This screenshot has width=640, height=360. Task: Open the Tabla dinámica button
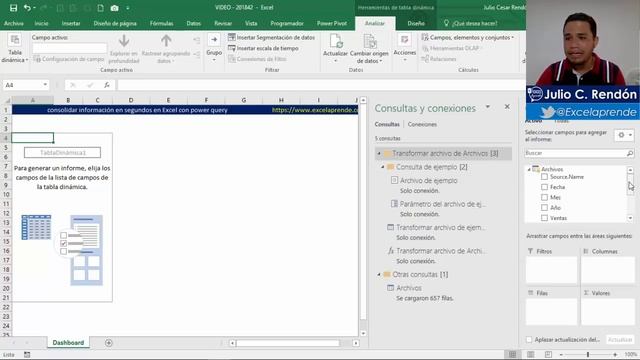[15, 49]
